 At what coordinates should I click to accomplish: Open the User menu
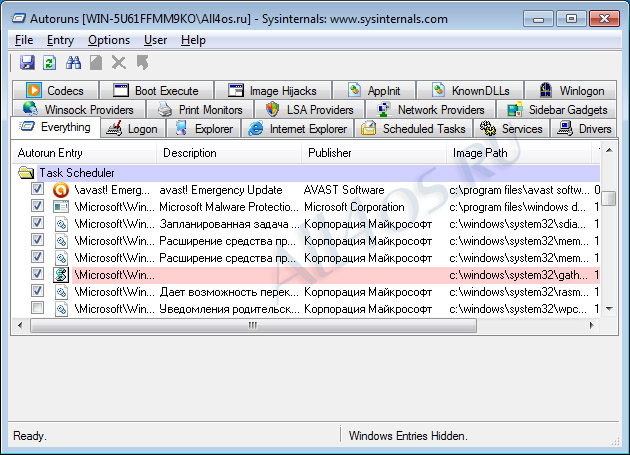pyautogui.click(x=155, y=40)
